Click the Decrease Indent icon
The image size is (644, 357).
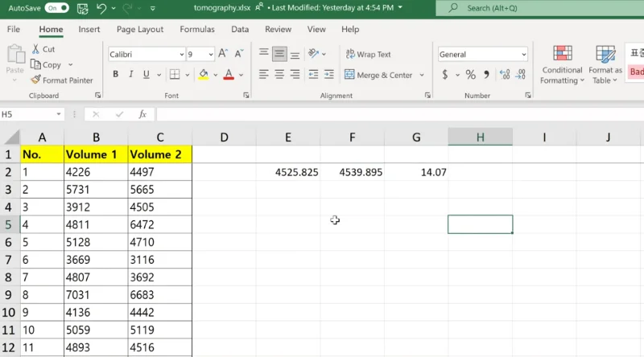(x=313, y=74)
